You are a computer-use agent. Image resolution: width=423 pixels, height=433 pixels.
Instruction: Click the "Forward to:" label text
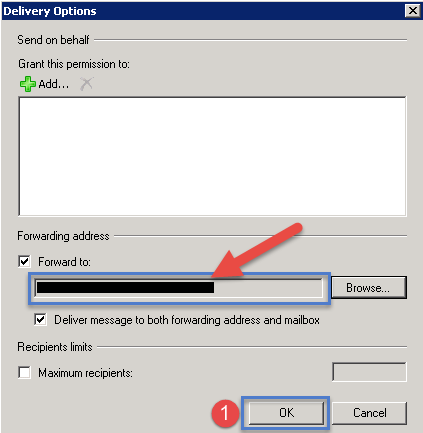64,262
